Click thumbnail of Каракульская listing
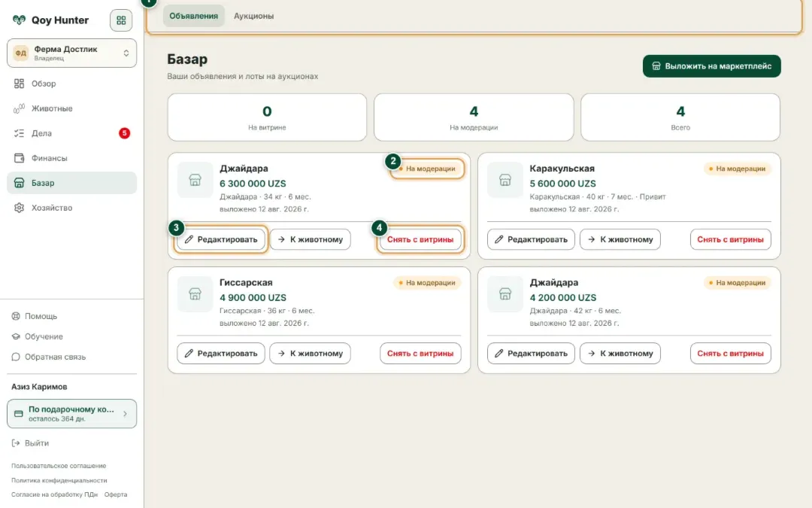Screen dimensions: 812x508 [505, 180]
